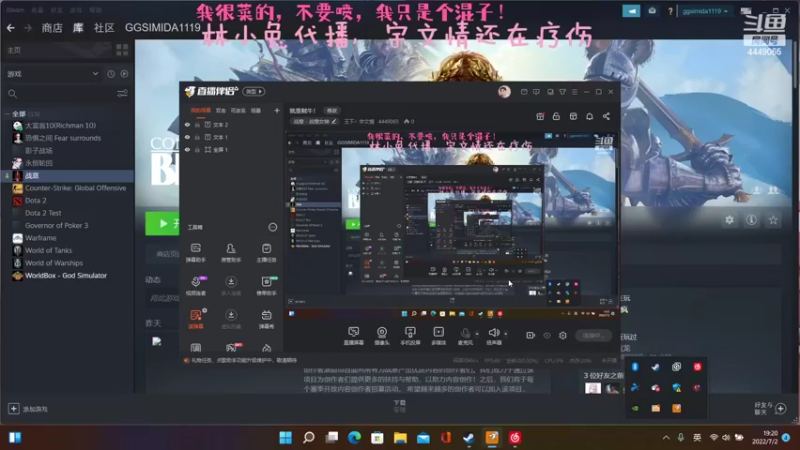Open the 商店 Store menu in Steam
This screenshot has width=800, height=450.
pyautogui.click(x=52, y=28)
